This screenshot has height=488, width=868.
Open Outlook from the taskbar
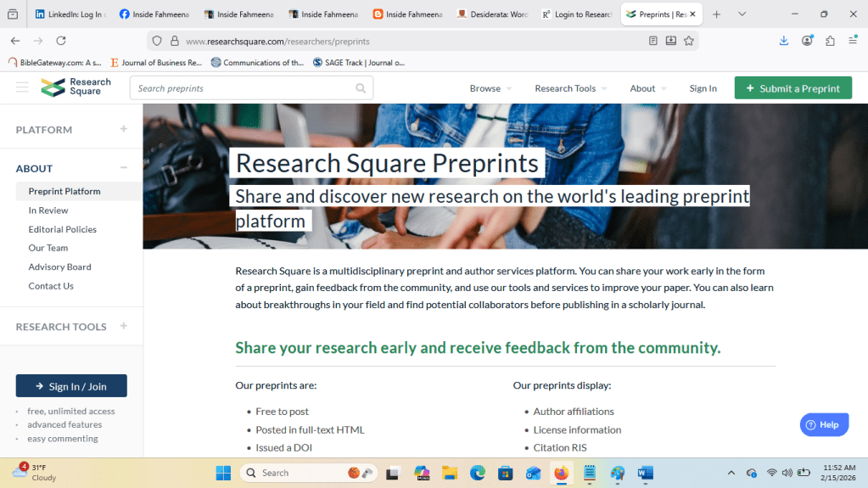point(533,473)
